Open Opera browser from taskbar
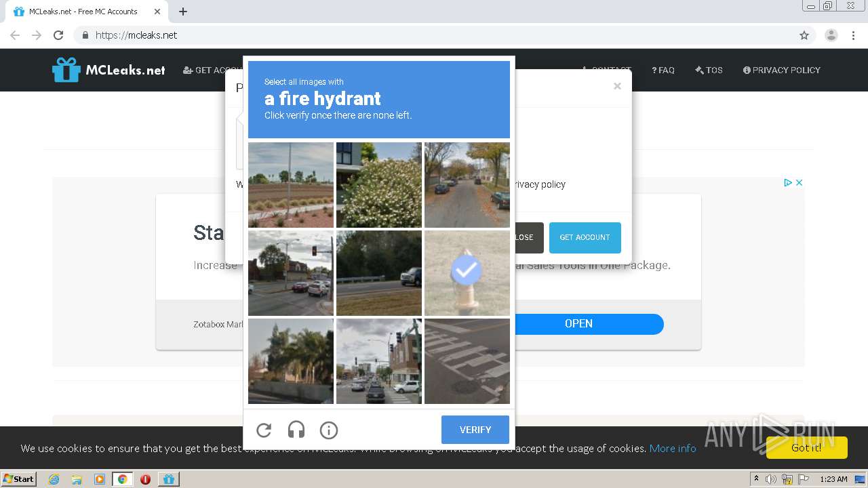The width and height of the screenshot is (868, 488). (x=145, y=479)
